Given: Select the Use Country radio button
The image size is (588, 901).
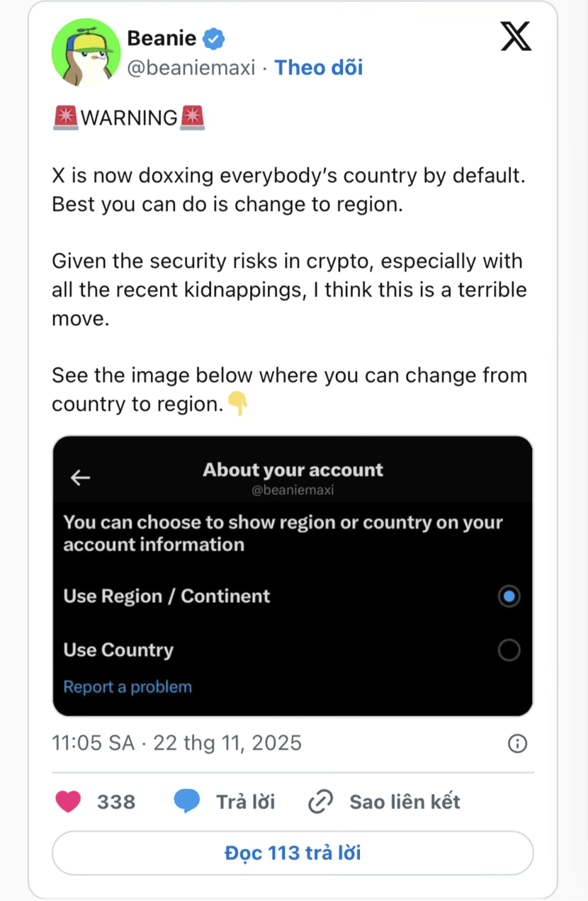Looking at the screenshot, I should point(508,650).
